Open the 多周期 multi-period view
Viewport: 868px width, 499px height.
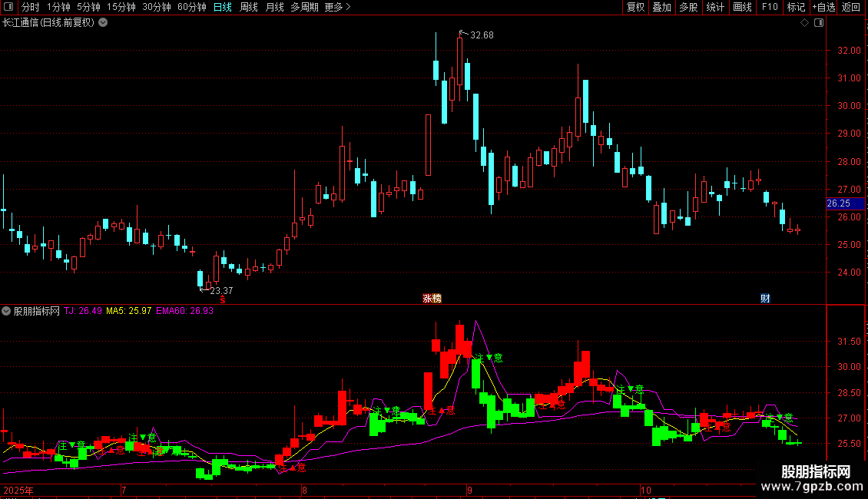point(304,7)
